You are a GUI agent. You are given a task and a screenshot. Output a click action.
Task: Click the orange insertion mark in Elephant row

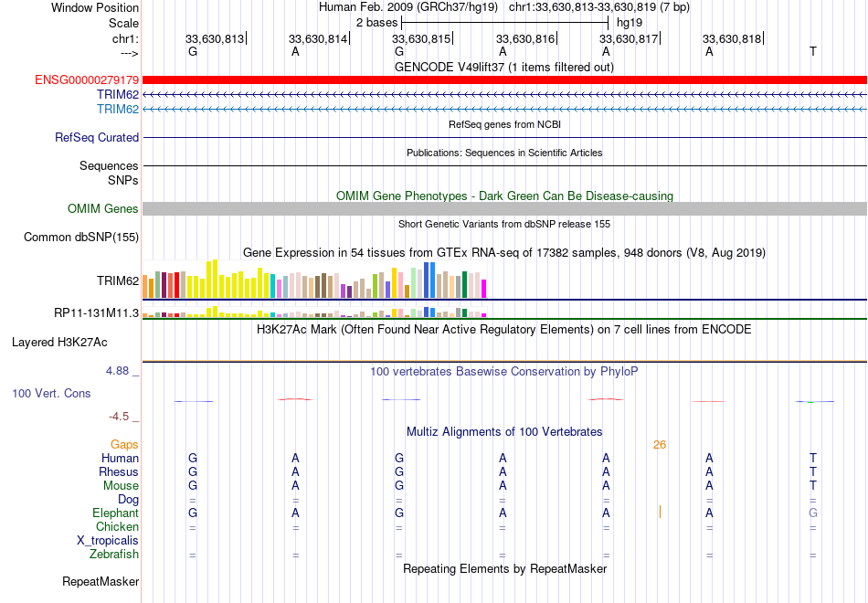[x=660, y=513]
